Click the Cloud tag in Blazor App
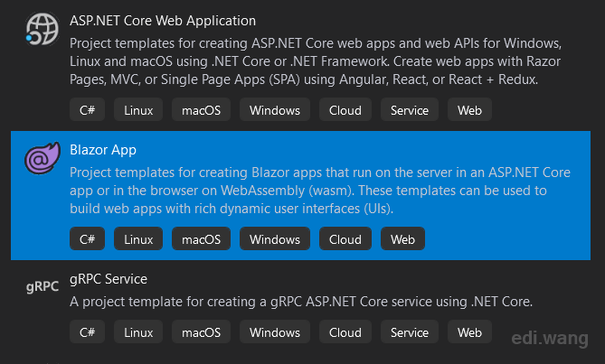This screenshot has width=605, height=364. (x=345, y=239)
